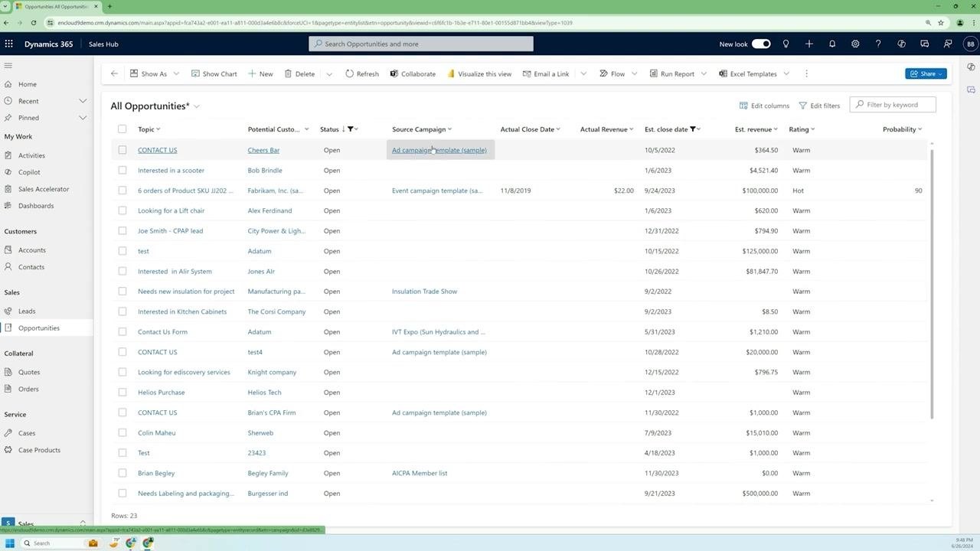
Task: Open the help question mark icon
Action: point(878,44)
